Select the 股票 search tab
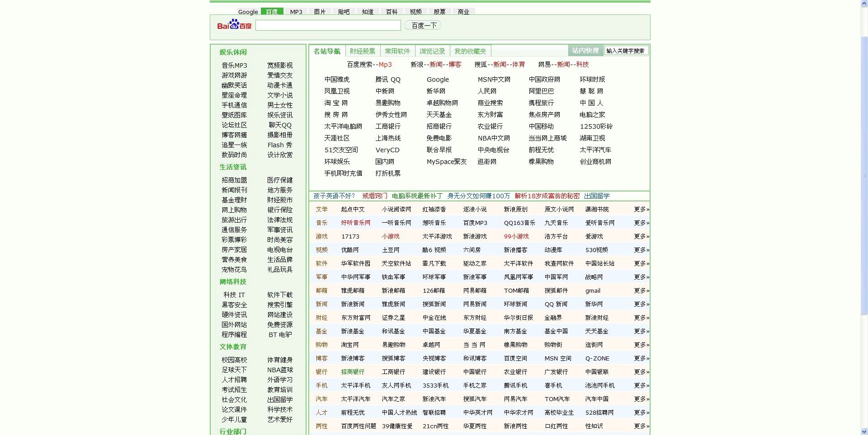Screen dimensions: 868x435 pyautogui.click(x=439, y=12)
